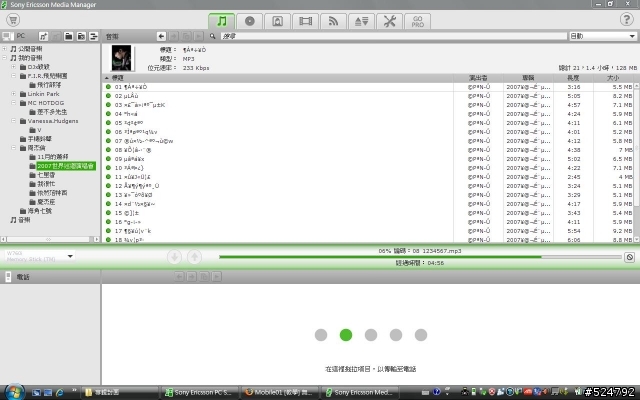Select the MC HOTDOG folder
This screenshot has width=640, height=400.
coord(46,103)
